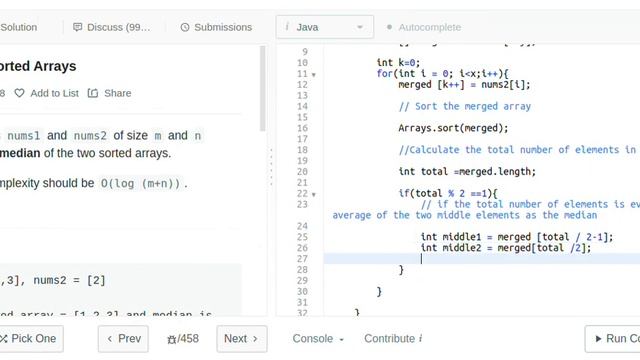
Task: Click the int k=0; code line
Action: tap(398, 62)
